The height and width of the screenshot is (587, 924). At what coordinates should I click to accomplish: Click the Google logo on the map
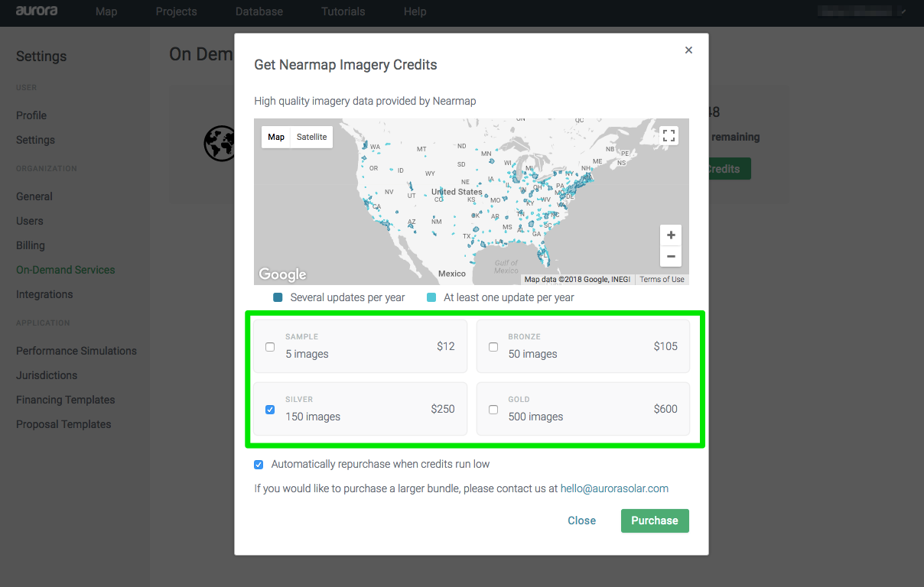[282, 274]
